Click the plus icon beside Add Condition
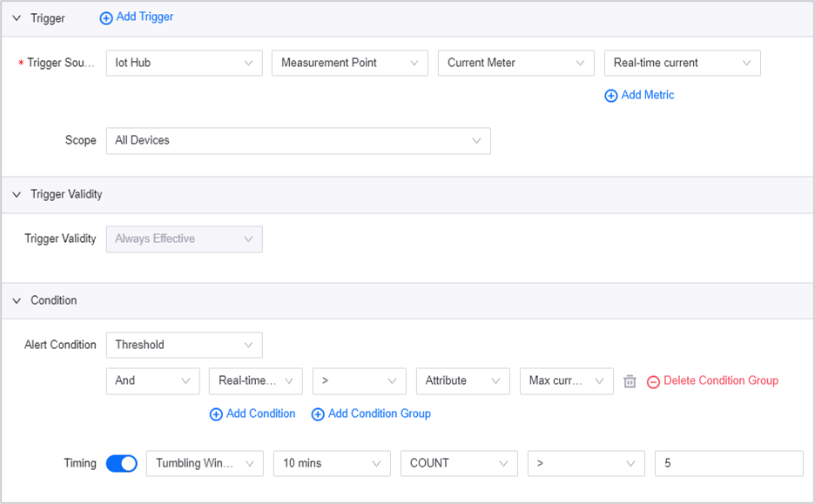The height and width of the screenshot is (504, 815). [x=216, y=414]
